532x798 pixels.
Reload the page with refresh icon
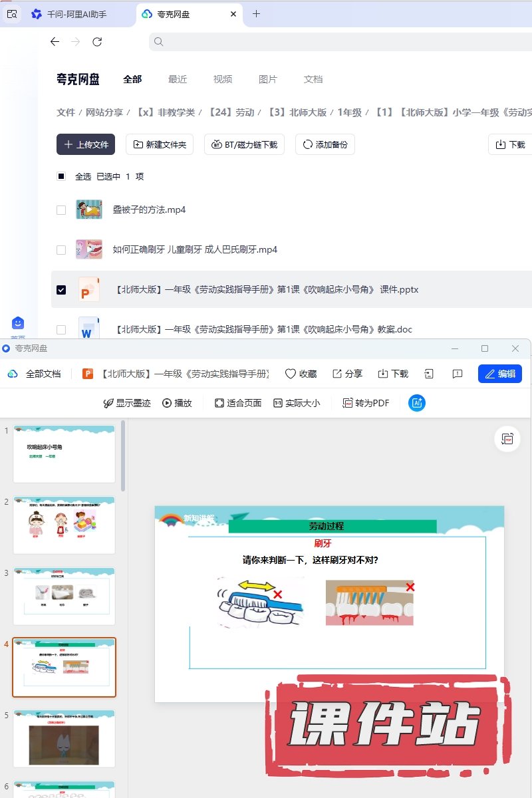(97, 42)
